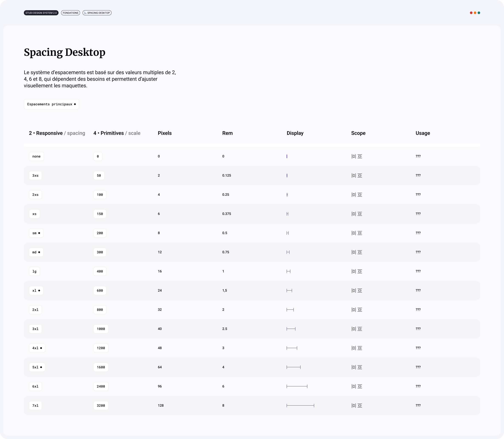Click ruler icon in Spacing Desktop breadcrumb
The image size is (504, 439).
coord(85,13)
